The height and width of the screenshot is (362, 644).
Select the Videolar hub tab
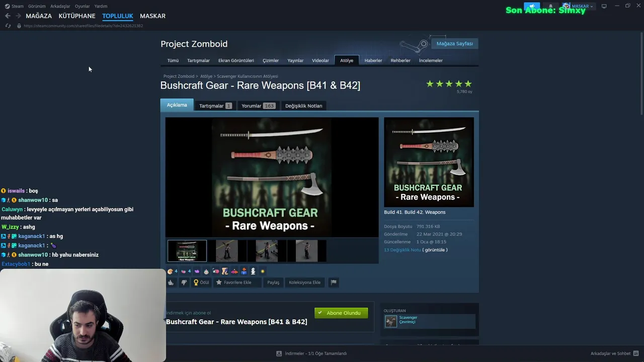320,60
